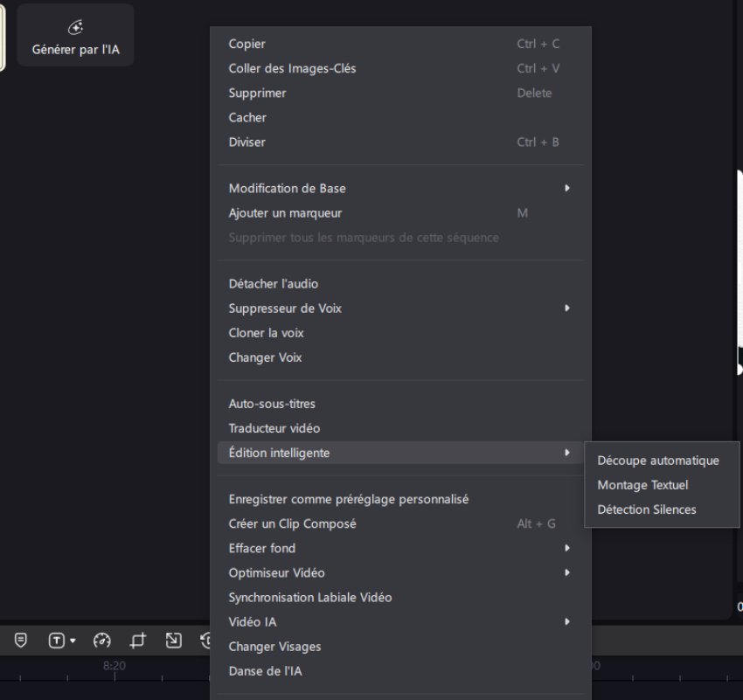Expand the Optimiseur Vidéo submenu
This screenshot has height=700, width=743.
(400, 573)
